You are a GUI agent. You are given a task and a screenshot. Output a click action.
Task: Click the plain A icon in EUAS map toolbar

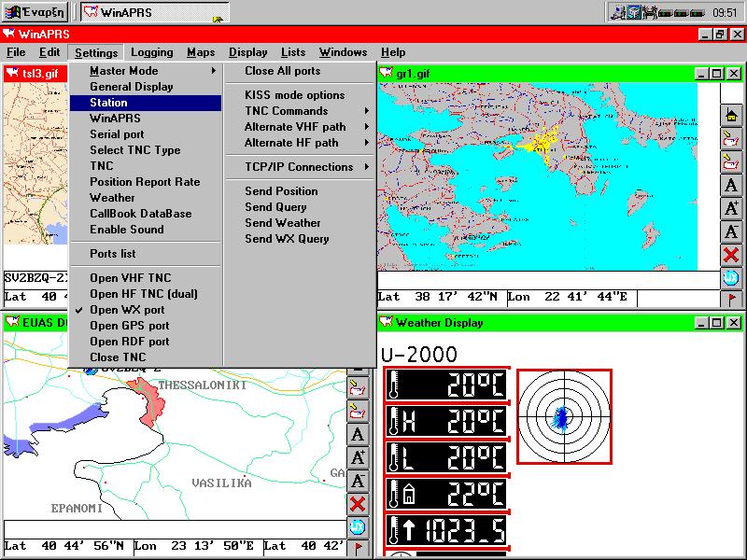click(358, 434)
